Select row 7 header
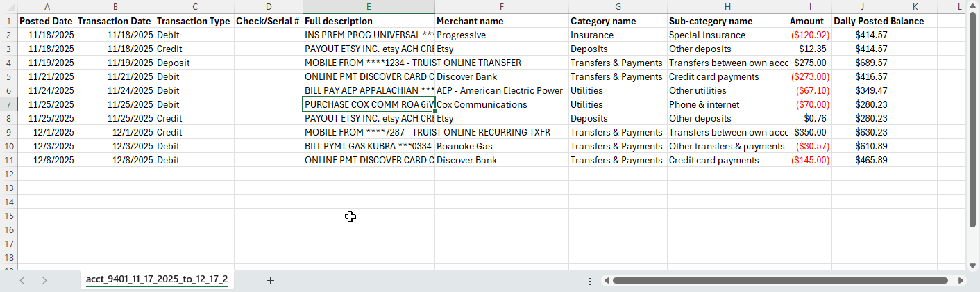The image size is (980, 292). click(x=8, y=104)
